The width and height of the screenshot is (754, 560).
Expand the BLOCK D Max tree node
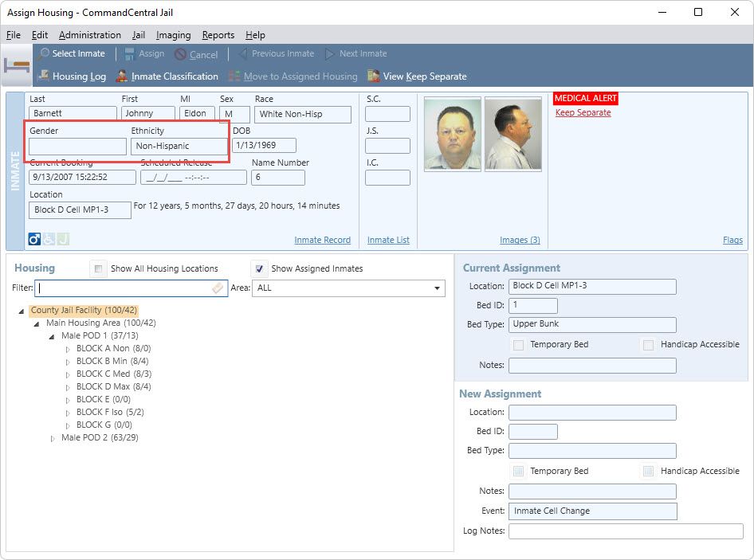[x=68, y=387]
